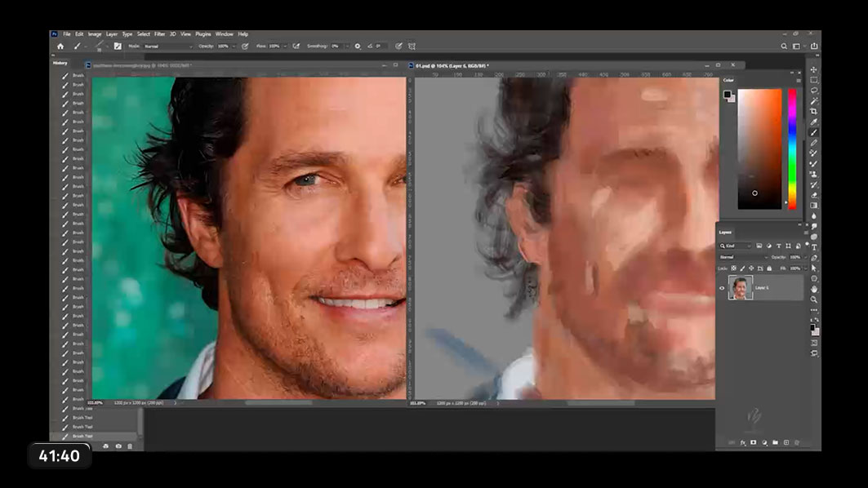Click the Home icon in options bar
Viewport: 868px width, 488px height.
coord(60,47)
